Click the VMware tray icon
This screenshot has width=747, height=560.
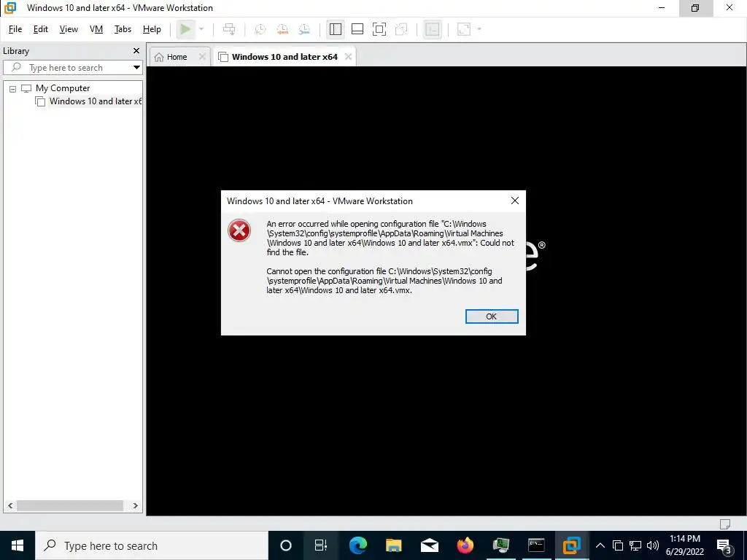[618, 545]
